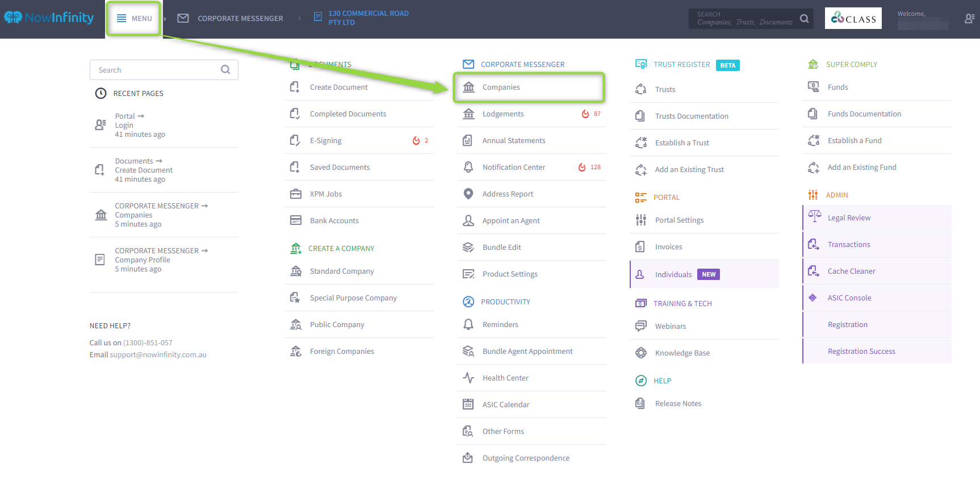Viewport: 980px width, 489px height.
Task: Open 130 Commercial Road Pty Ltd breadcrumb
Action: pyautogui.click(x=362, y=18)
